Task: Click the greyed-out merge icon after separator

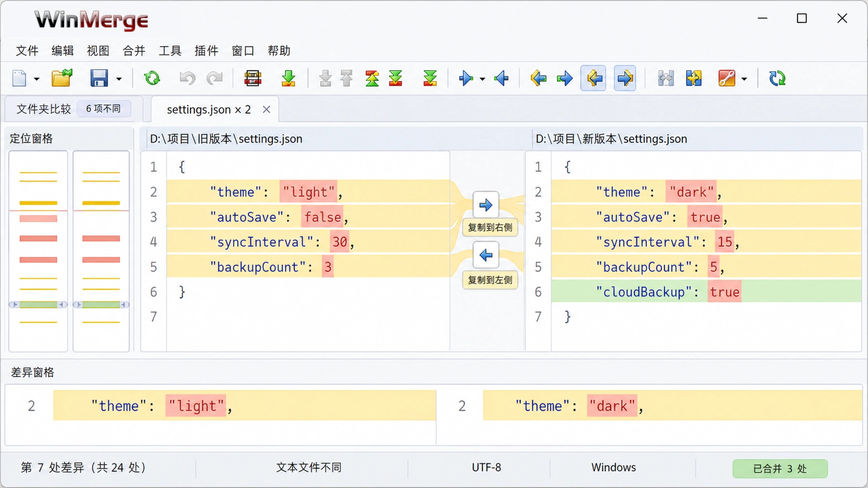Action: (x=666, y=78)
